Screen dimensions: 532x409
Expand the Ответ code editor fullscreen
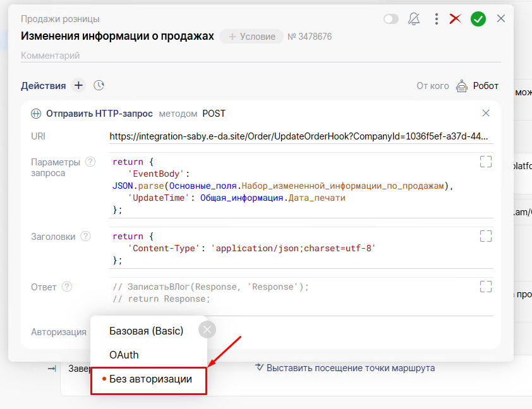pos(485,287)
